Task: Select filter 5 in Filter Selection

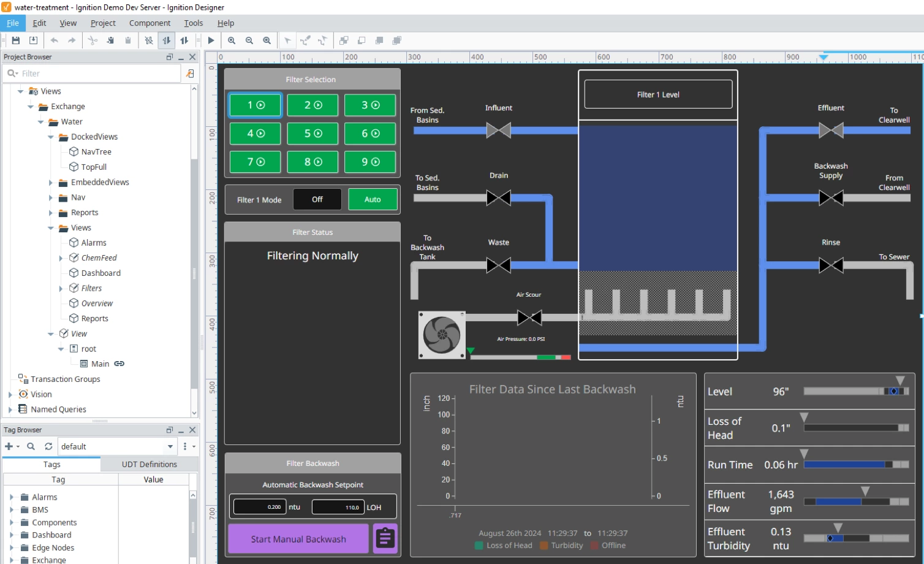Action: (312, 134)
